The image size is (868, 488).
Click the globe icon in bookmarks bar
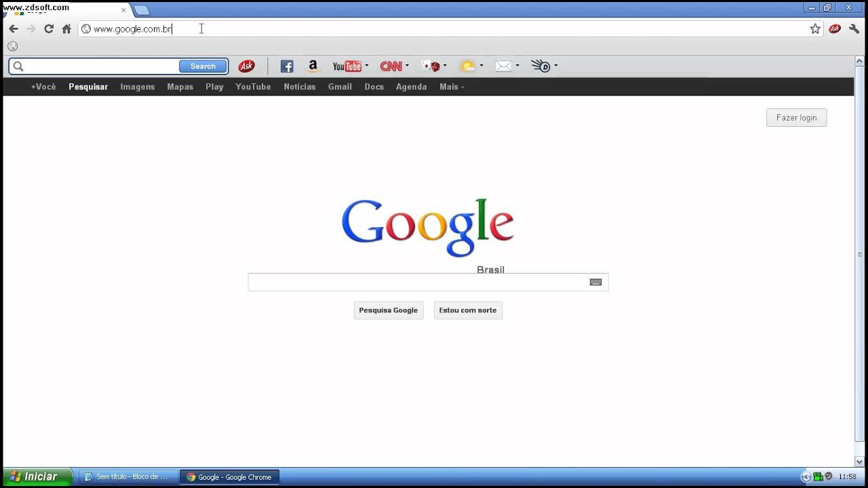pyautogui.click(x=12, y=46)
